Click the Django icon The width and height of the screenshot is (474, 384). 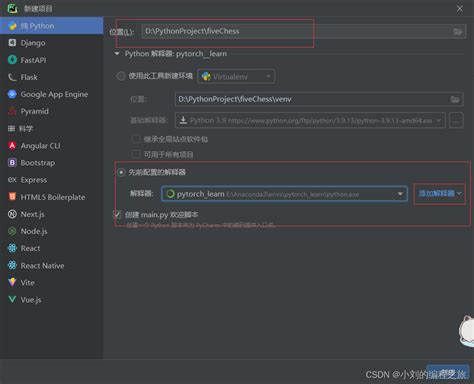[12, 43]
